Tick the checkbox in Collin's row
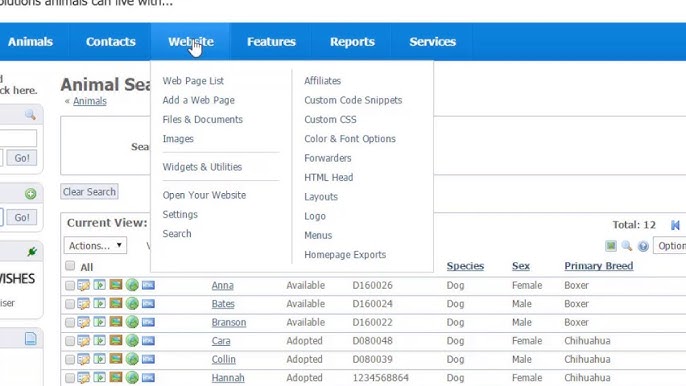Image resolution: width=686 pixels, height=386 pixels. tap(70, 360)
